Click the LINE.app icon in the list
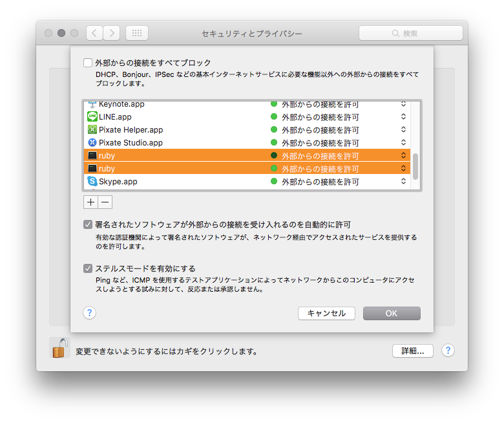 coord(92,117)
